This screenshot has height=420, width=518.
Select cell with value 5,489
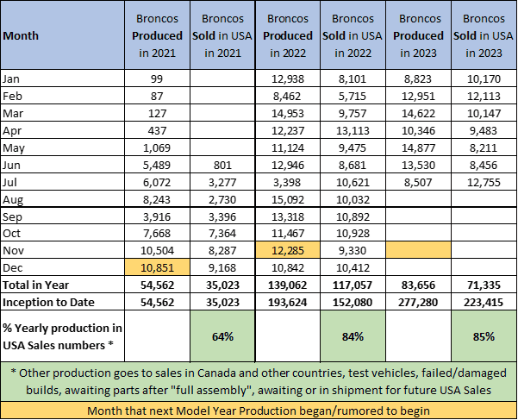tap(157, 165)
